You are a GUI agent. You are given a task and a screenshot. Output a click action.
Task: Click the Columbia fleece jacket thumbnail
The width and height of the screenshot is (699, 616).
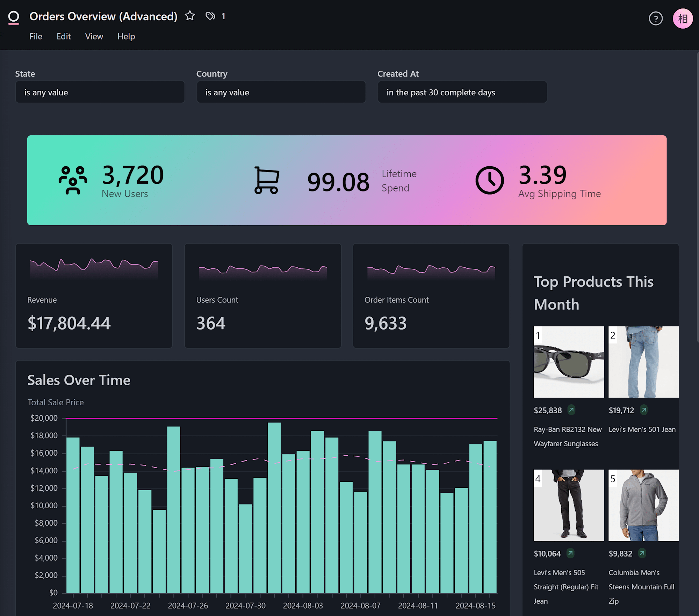coord(643,505)
